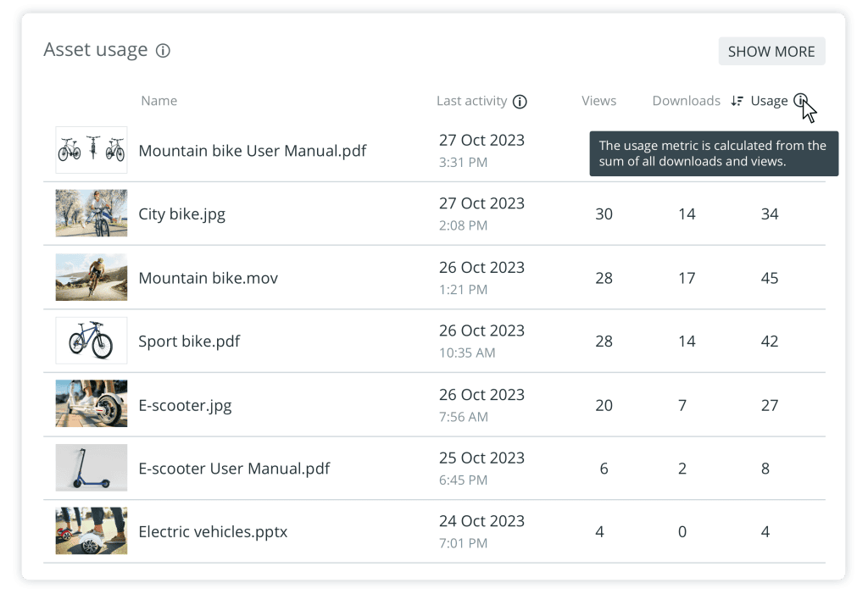The image size is (868, 594).
Task: Open the E-scooter User Manual thumbnail
Action: point(91,468)
